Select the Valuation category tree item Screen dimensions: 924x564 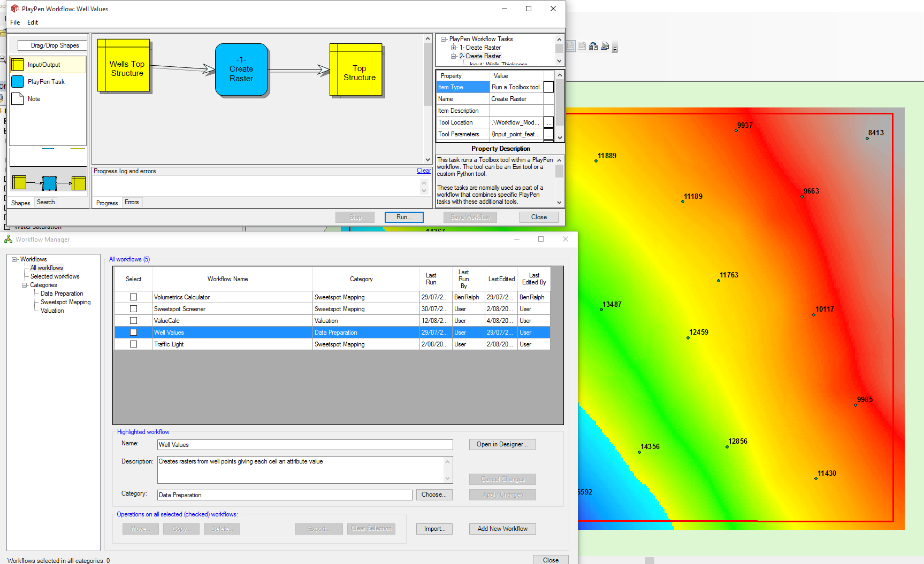(x=52, y=311)
